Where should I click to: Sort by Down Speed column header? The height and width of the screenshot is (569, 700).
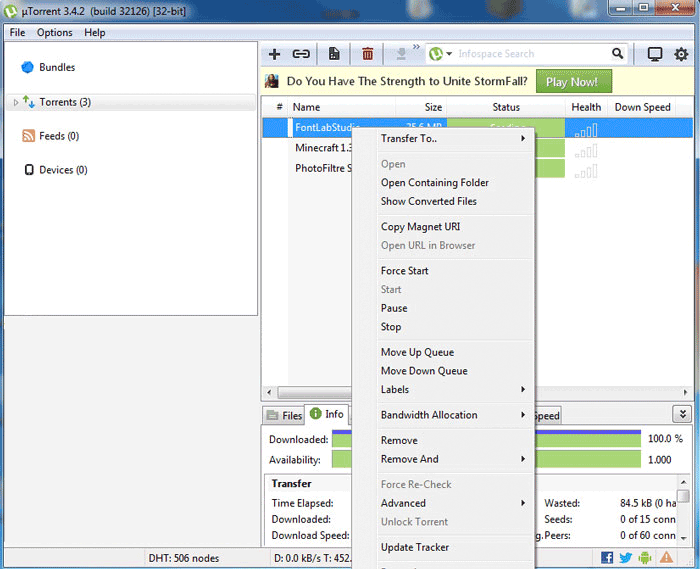[x=642, y=108]
